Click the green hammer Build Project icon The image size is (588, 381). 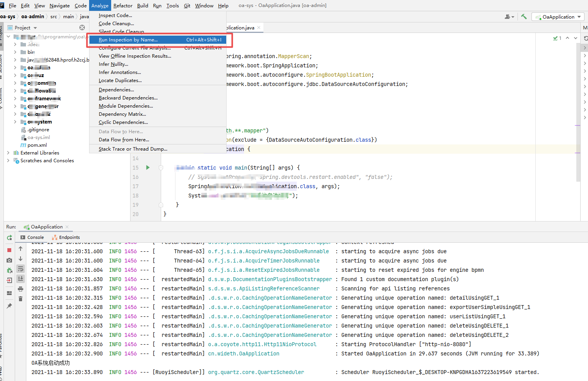[524, 17]
